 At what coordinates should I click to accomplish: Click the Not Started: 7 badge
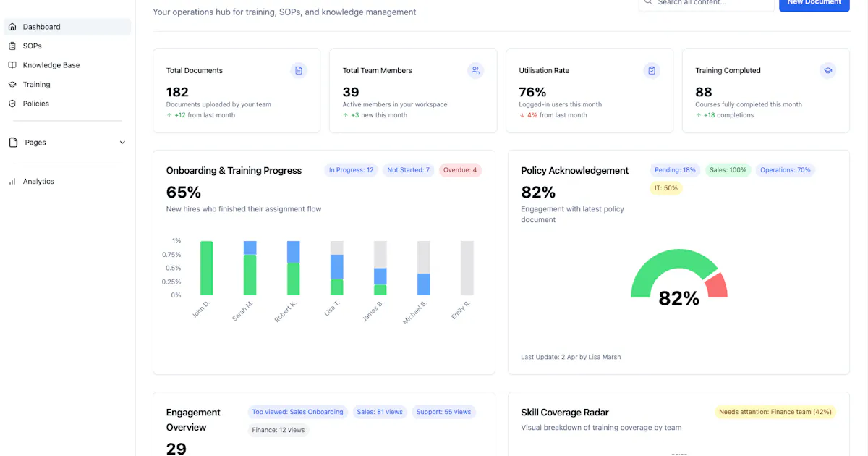pos(408,170)
